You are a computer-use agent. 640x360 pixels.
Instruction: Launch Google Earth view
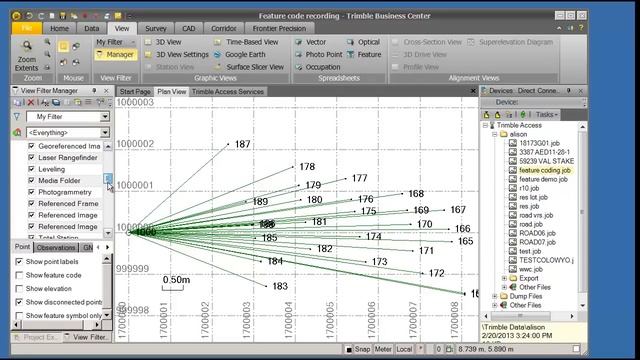pyautogui.click(x=240, y=54)
